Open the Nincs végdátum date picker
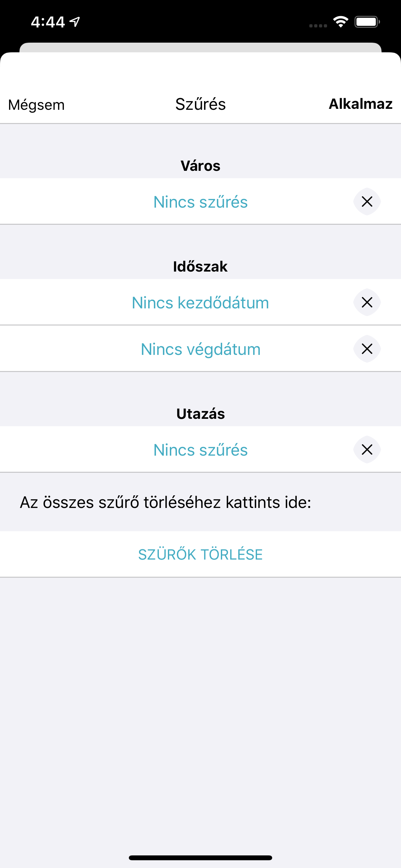 200,349
